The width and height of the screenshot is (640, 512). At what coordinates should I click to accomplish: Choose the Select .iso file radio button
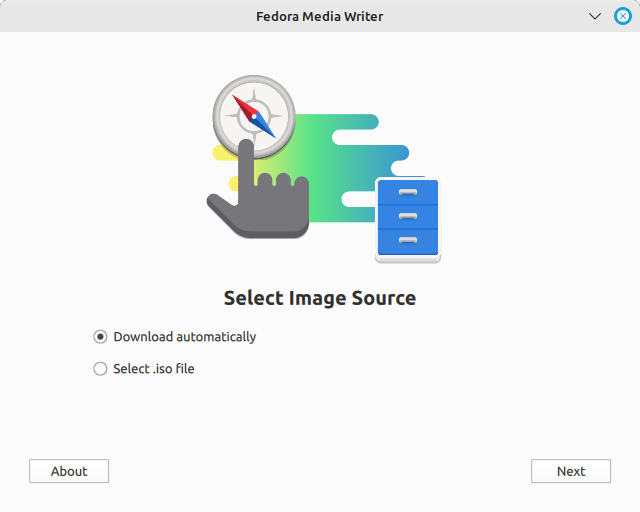[x=100, y=369]
